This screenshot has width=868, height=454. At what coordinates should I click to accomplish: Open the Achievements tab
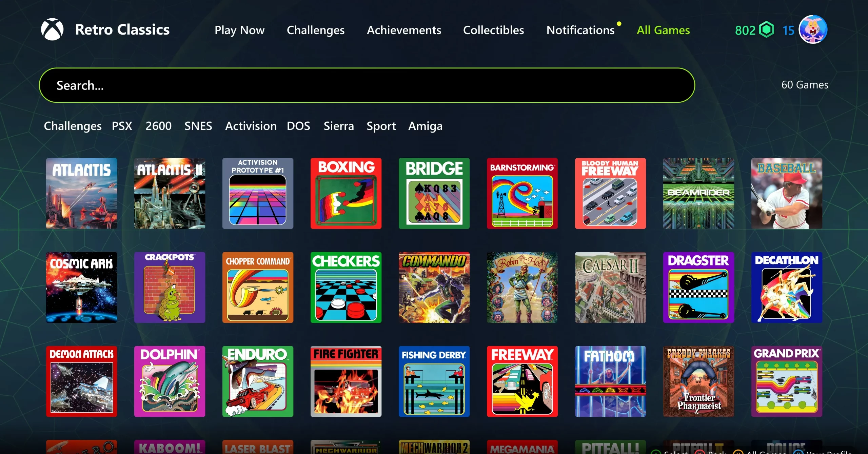point(404,30)
